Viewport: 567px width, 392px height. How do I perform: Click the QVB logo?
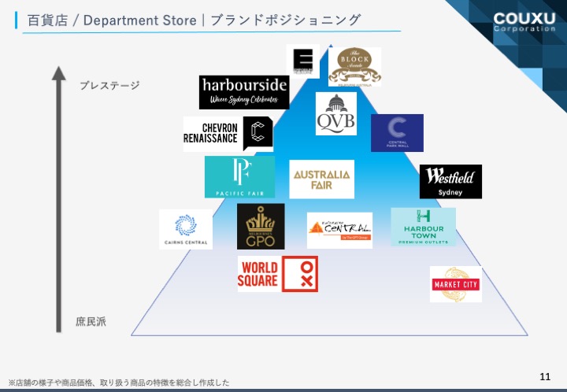[336, 113]
